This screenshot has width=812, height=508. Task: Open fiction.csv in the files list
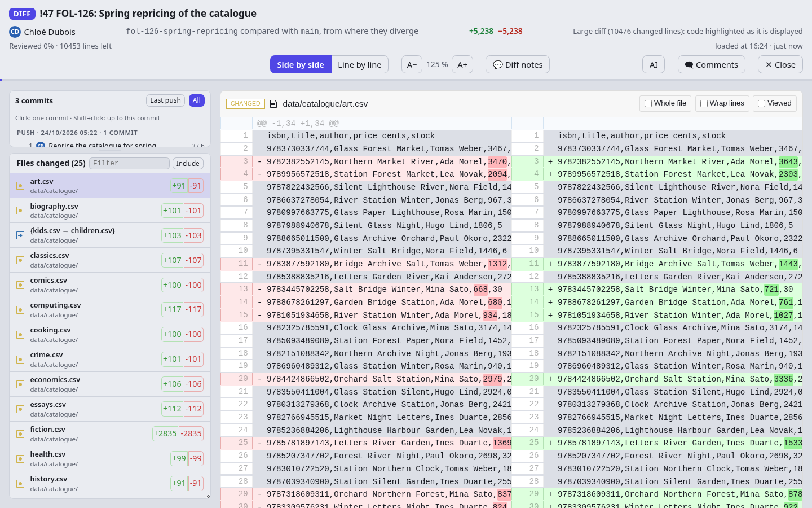[x=110, y=434]
